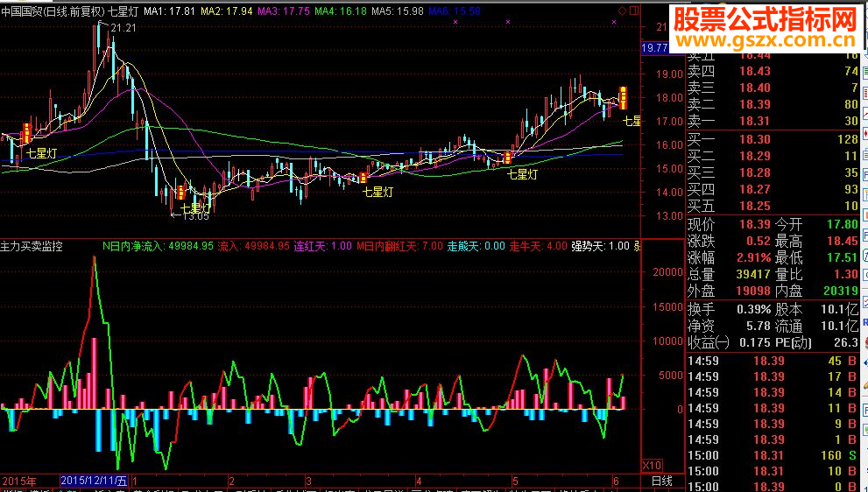This screenshot has width=868, height=492.
Task: Select the 卖二 18.39 ask row
Action: pos(773,104)
